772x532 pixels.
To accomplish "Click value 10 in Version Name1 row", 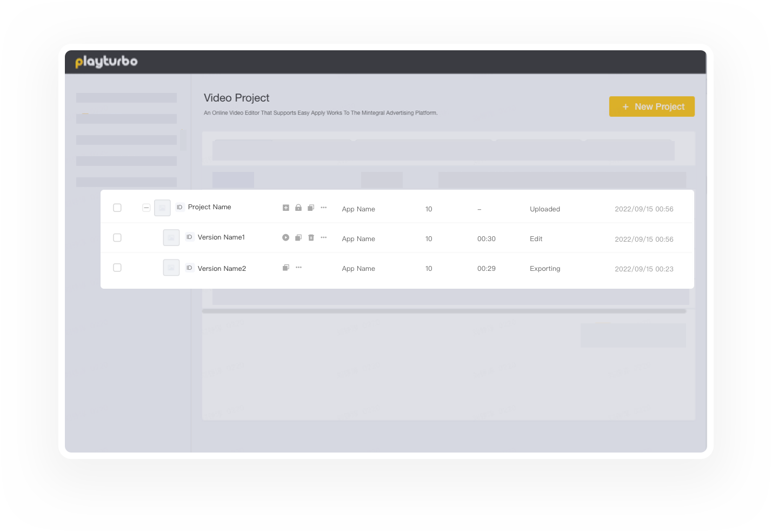I will coord(429,239).
